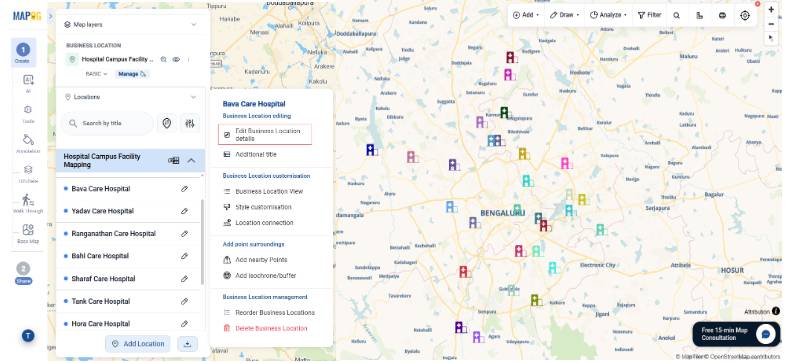Click the Manage button
The image size is (785, 363).
click(132, 74)
